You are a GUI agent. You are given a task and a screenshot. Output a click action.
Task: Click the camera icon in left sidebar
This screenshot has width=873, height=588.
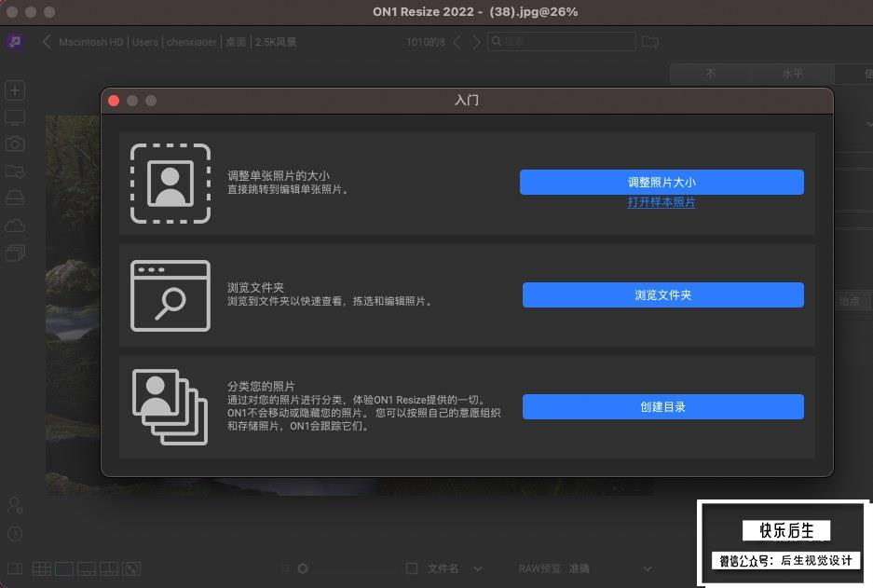tap(15, 144)
